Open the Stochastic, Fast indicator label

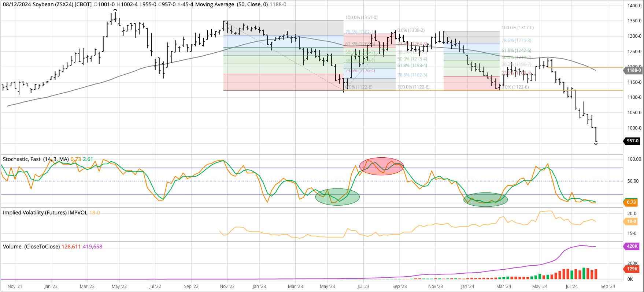pos(36,159)
